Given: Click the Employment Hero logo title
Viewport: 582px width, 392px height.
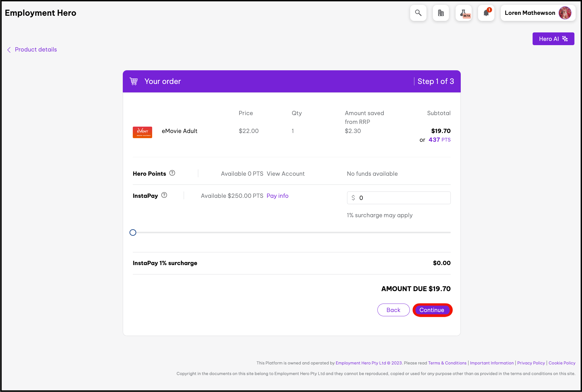Looking at the screenshot, I should click(x=41, y=13).
